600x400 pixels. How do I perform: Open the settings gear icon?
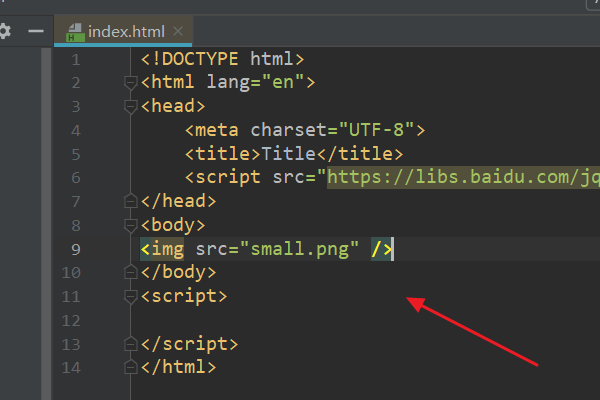pyautogui.click(x=5, y=31)
